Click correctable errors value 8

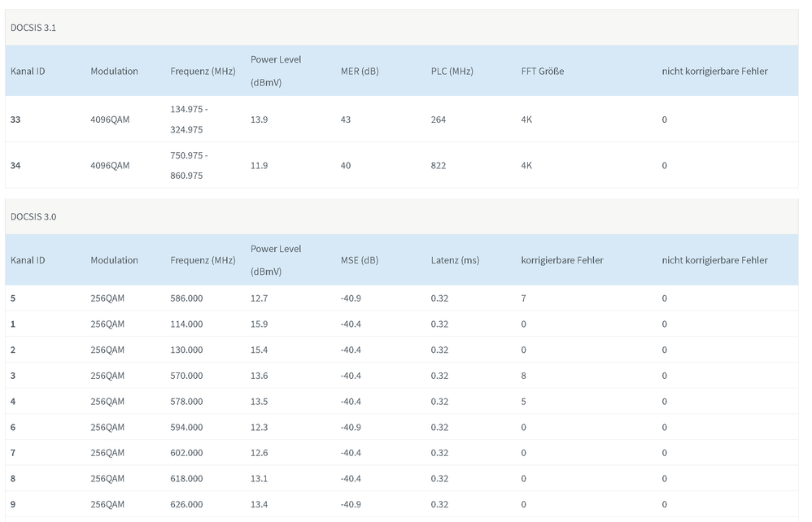[523, 376]
